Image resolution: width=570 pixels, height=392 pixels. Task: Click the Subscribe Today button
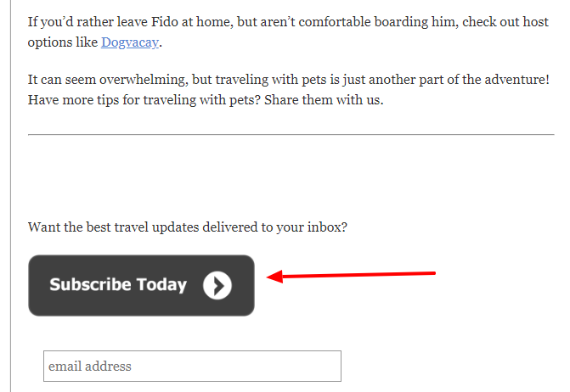[x=141, y=285]
